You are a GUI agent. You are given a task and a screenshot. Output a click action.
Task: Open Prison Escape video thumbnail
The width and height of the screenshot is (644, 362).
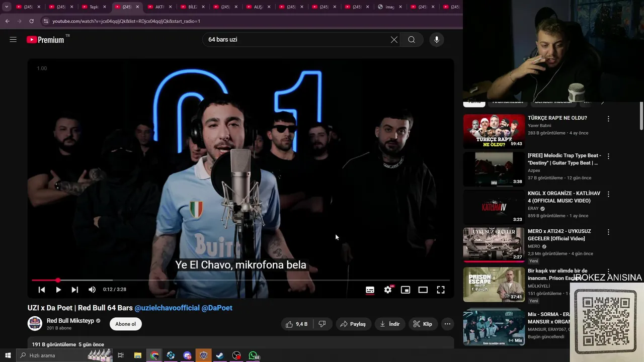(494, 284)
